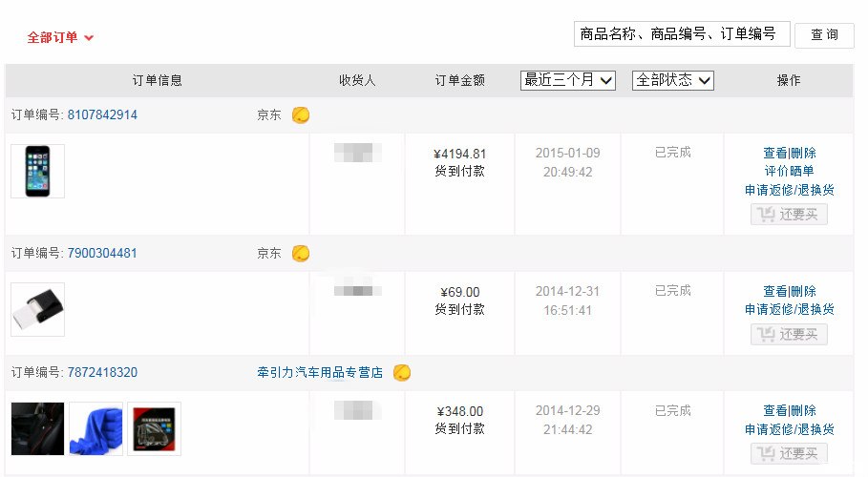Click the 还要买 cart button for the ¥4194.81 order
Image resolution: width=868 pixels, height=477 pixels.
pyautogui.click(x=789, y=215)
